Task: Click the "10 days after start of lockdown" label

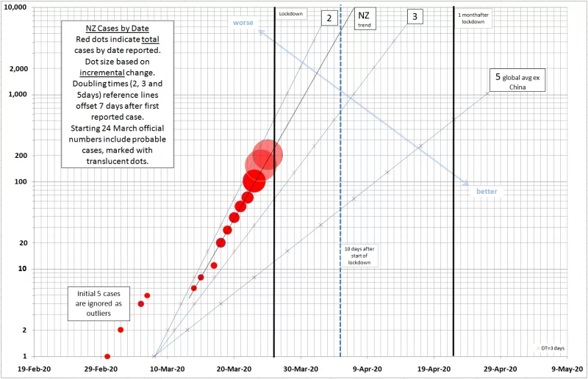Action: [x=359, y=256]
